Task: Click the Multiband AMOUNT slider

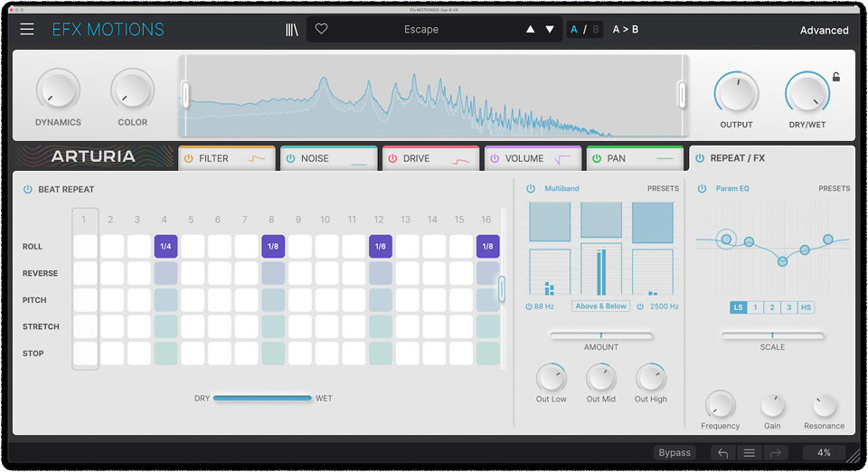Action: click(x=601, y=335)
